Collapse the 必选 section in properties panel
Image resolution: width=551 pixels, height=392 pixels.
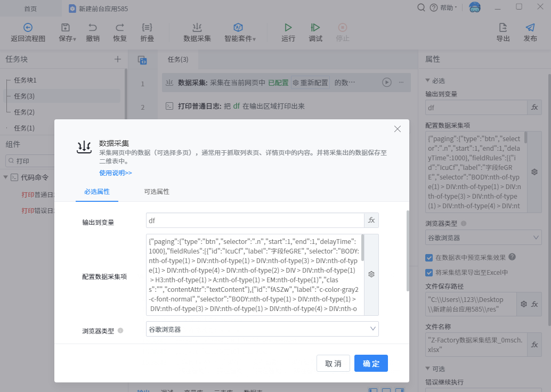(428, 80)
